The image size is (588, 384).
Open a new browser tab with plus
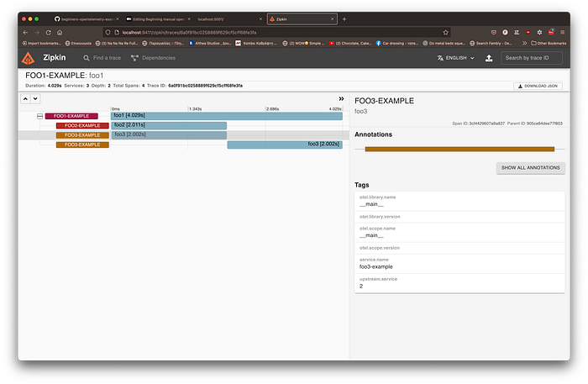pos(344,19)
